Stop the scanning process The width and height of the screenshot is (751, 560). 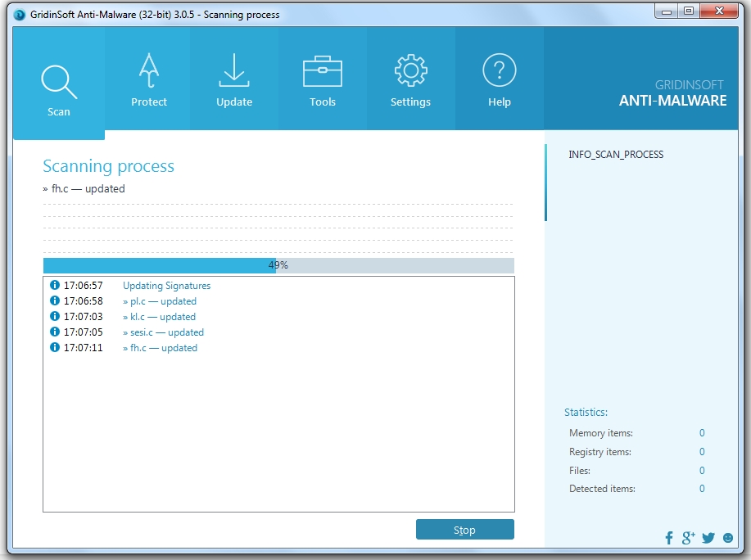point(464,530)
